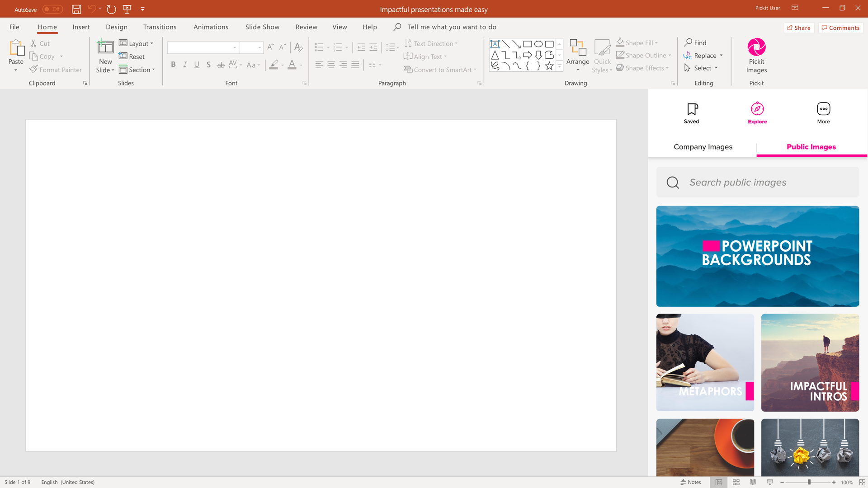Start presentation from beginning icon
This screenshot has height=488, width=868.
[x=127, y=9]
